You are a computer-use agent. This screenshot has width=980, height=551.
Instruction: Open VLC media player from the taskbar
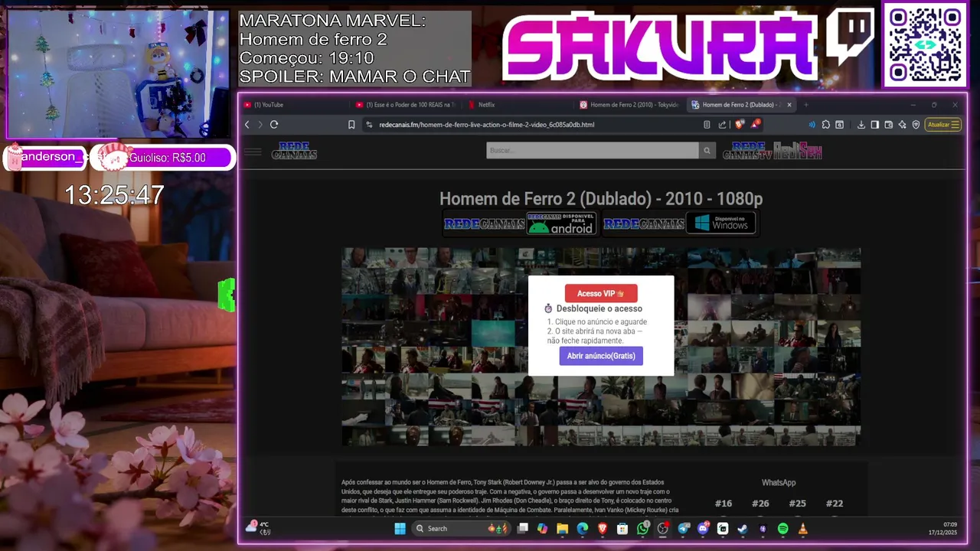802,529
